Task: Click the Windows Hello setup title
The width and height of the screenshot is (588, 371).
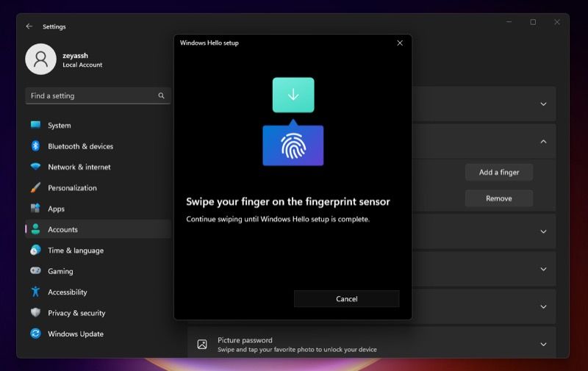Action: (209, 43)
